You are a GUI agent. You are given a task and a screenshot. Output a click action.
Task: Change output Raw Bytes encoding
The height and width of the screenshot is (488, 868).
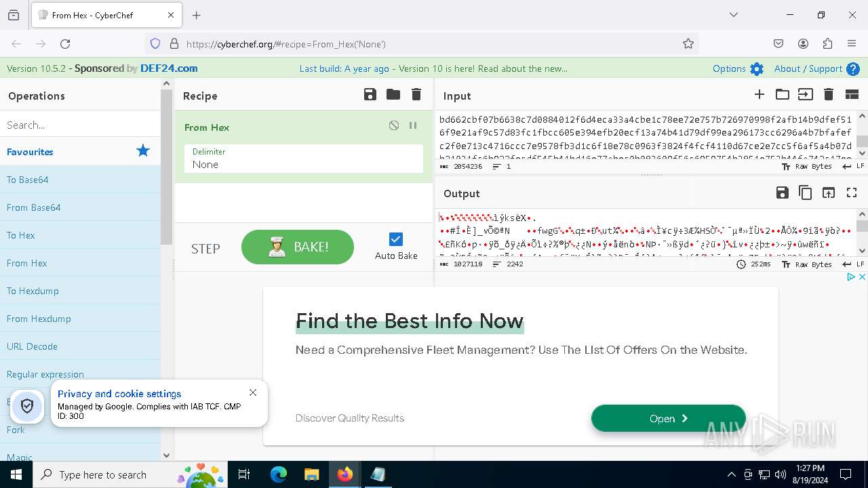807,264
